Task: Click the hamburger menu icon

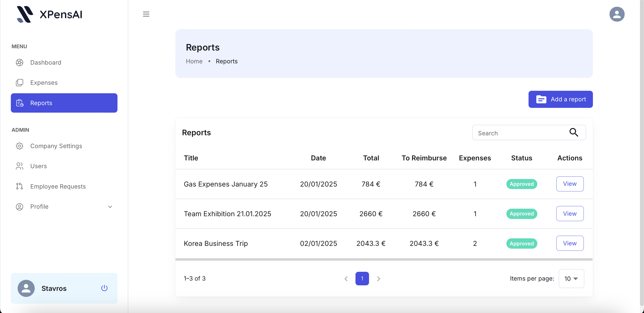Action: [x=146, y=14]
